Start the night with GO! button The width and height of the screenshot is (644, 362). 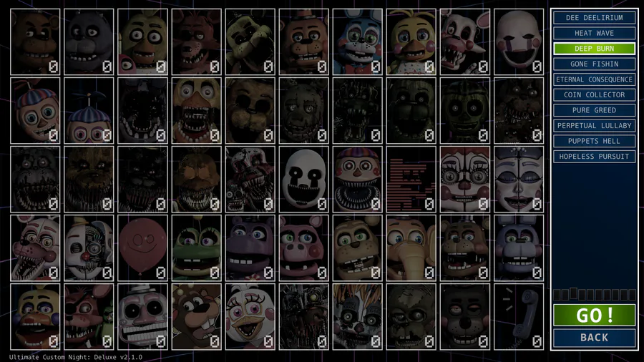(x=595, y=315)
